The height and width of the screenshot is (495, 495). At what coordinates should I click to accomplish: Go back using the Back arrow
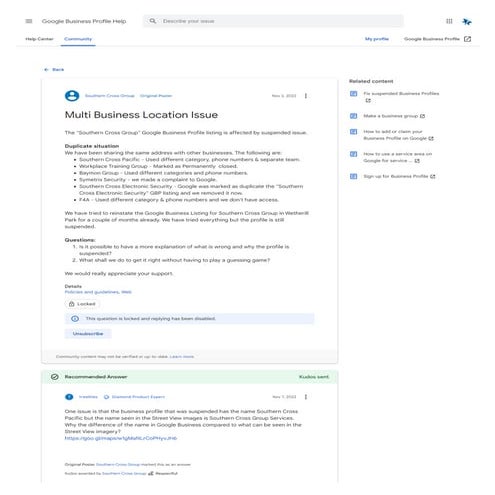46,69
